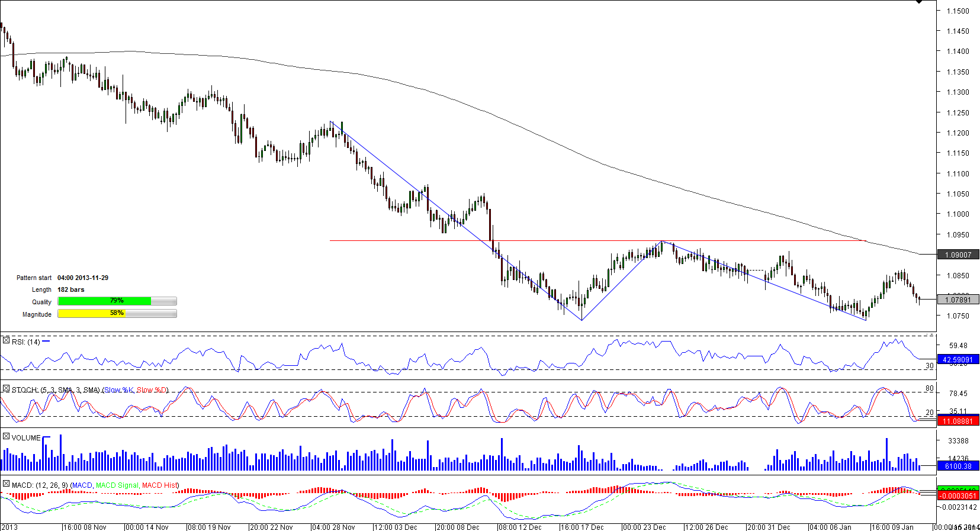Screen dimensions: 980x531
Task: Click the STOCH value label 11.08881
Action: coord(957,421)
